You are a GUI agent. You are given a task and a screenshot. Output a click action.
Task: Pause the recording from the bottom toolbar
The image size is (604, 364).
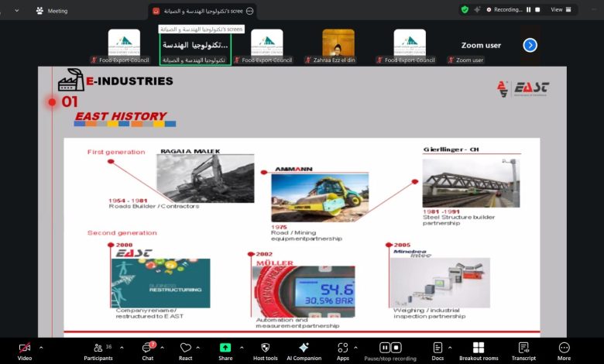pos(385,348)
